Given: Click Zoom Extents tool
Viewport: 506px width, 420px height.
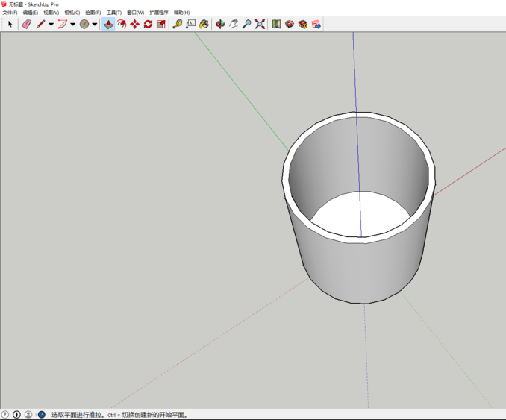Looking at the screenshot, I should click(260, 24).
